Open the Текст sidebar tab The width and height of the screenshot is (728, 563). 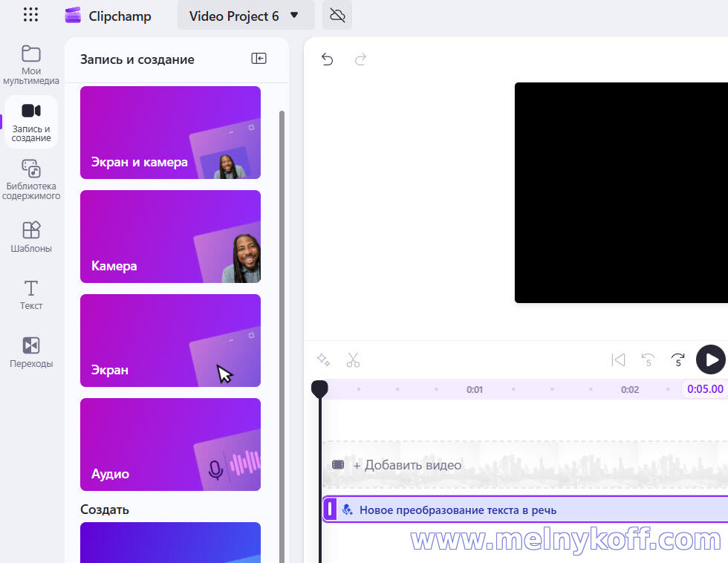pos(31,295)
